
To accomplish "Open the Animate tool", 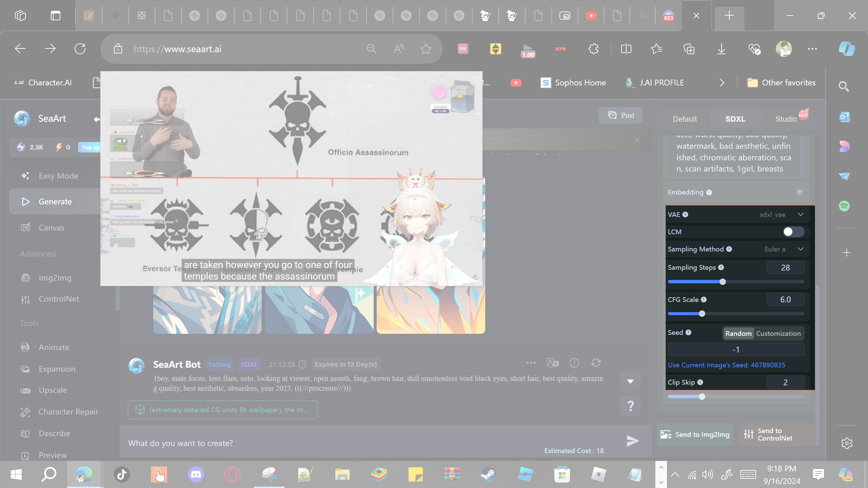I will pos(54,347).
